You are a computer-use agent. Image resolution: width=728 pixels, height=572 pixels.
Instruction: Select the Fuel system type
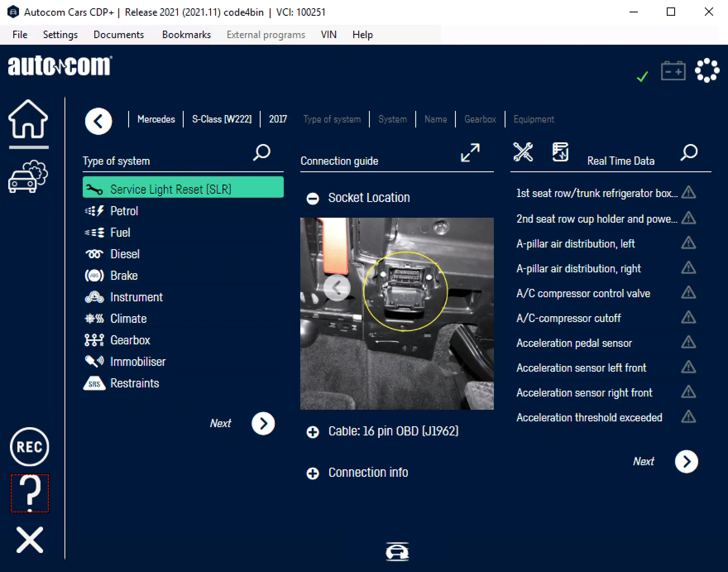183,233
